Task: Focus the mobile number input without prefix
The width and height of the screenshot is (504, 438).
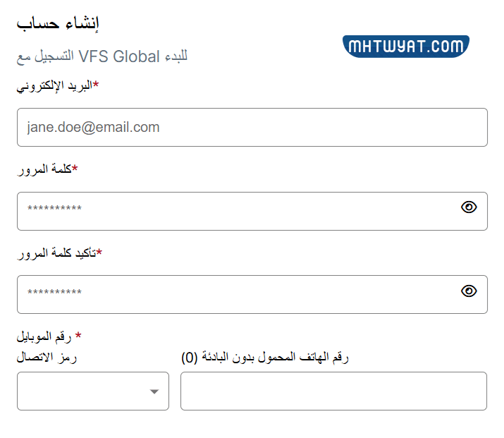Action: (x=333, y=391)
